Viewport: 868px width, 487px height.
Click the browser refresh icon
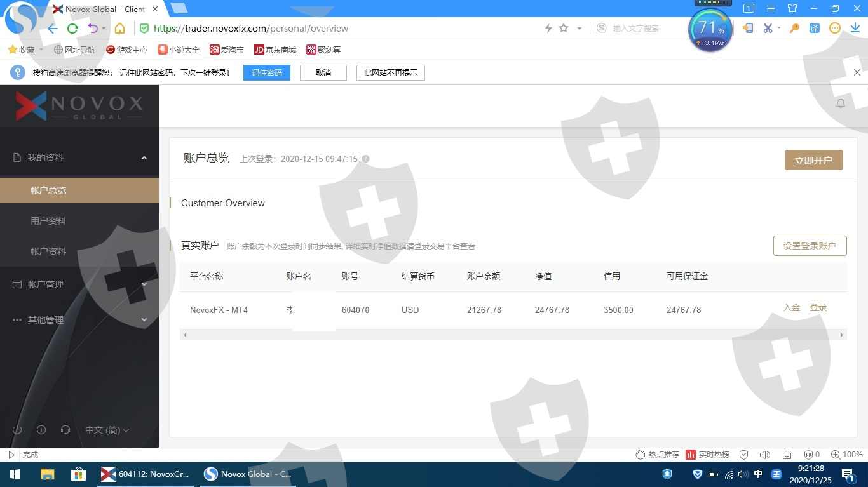(x=72, y=29)
